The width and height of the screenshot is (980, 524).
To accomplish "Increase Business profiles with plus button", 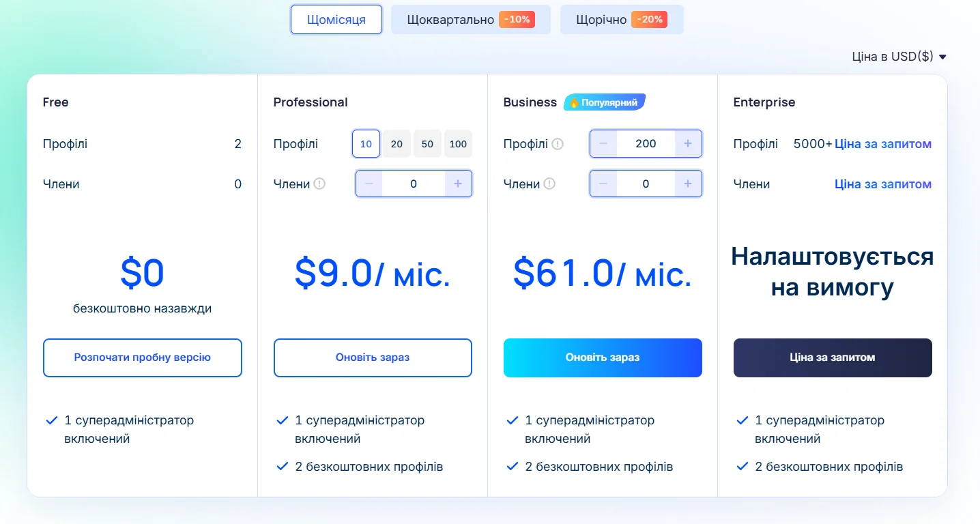I will [x=688, y=144].
